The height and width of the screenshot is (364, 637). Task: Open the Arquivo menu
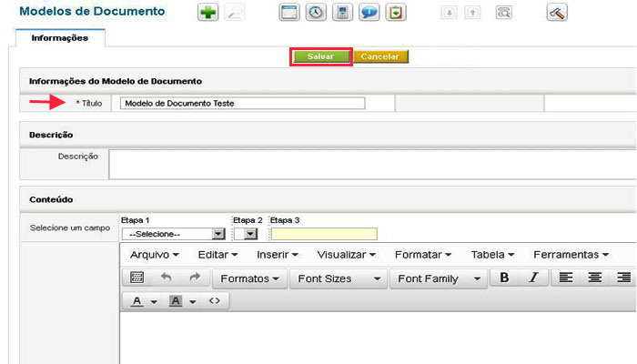(155, 255)
